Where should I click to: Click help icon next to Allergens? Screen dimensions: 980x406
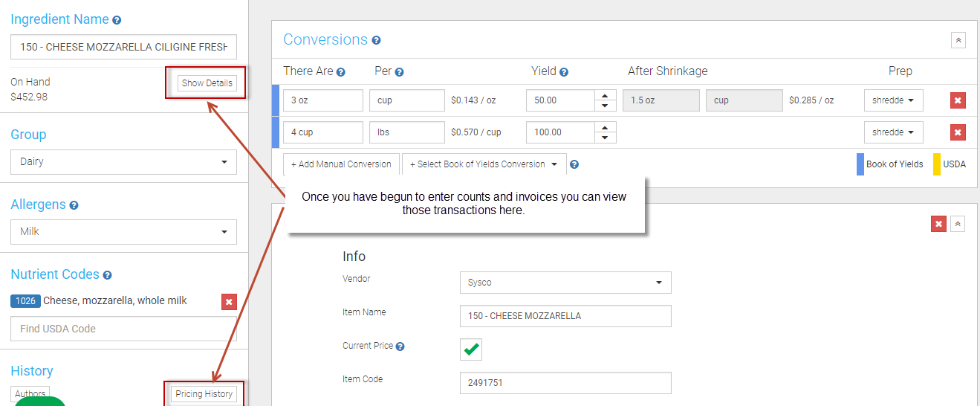point(74,205)
